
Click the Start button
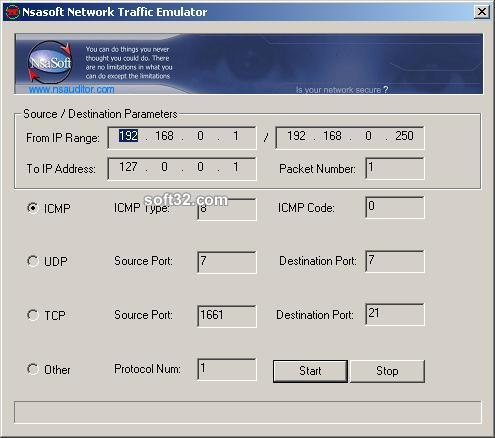[310, 371]
